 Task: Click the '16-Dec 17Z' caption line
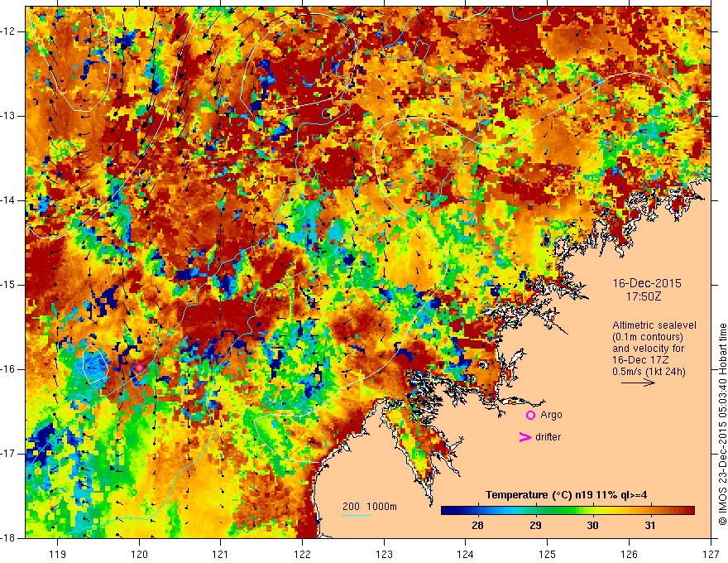tap(639, 360)
